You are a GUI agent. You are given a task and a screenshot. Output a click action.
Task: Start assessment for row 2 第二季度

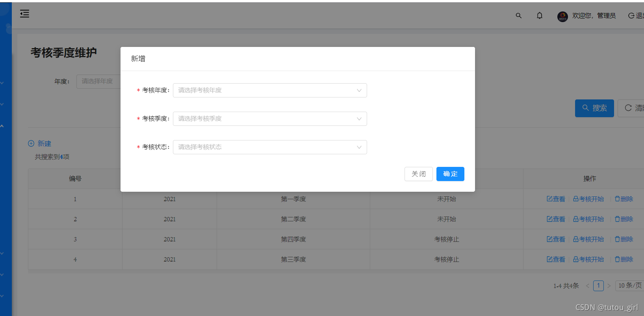point(588,219)
